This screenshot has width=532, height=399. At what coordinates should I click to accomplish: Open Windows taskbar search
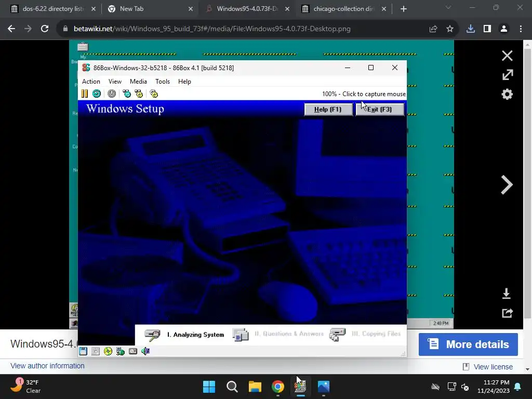(232, 387)
